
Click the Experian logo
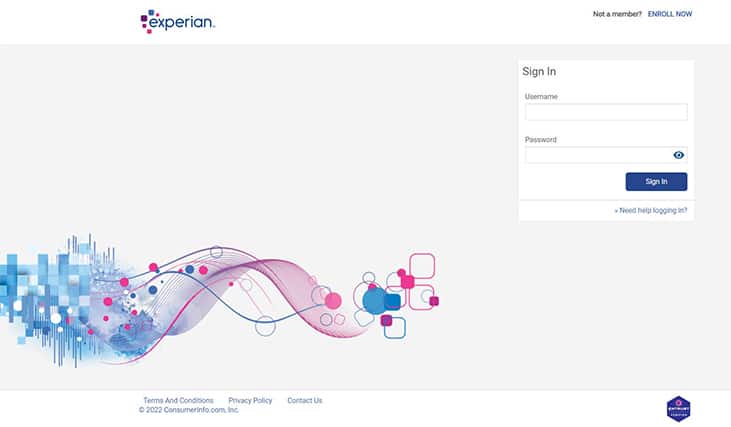[178, 21]
